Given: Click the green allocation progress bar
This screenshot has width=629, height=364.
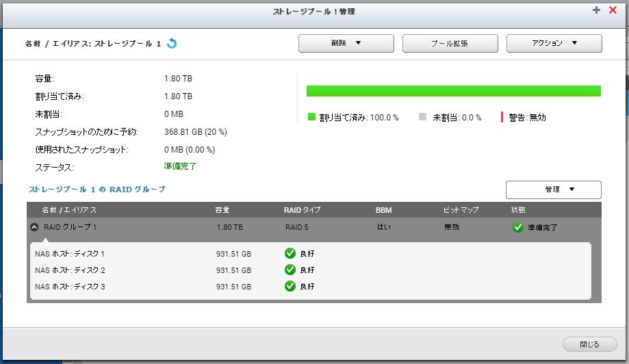Looking at the screenshot, I should (454, 91).
